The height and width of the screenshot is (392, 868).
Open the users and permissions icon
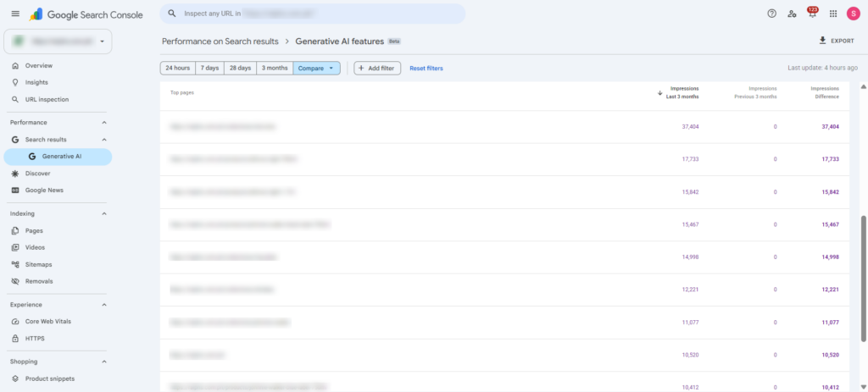click(793, 14)
